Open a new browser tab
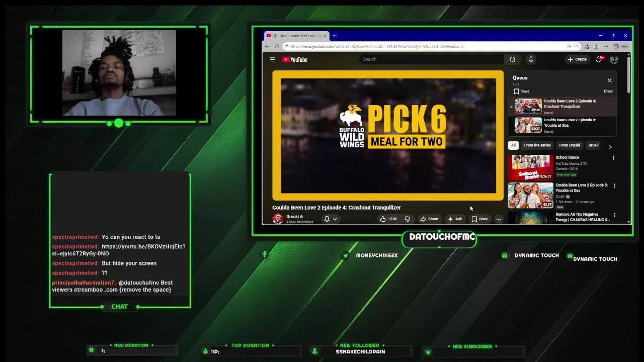 pyautogui.click(x=335, y=36)
